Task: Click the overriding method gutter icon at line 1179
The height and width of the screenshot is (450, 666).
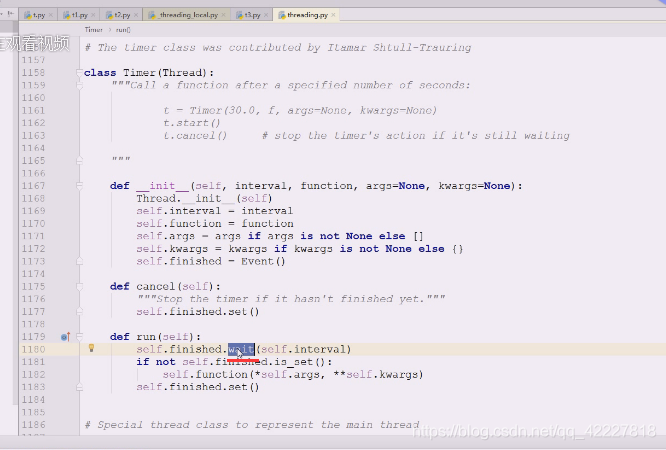Action: point(65,337)
